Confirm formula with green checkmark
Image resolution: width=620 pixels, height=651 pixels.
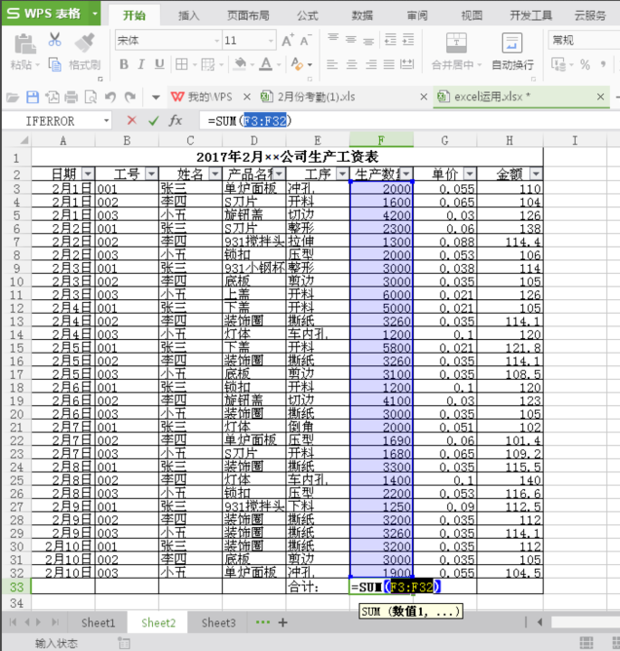click(x=152, y=120)
